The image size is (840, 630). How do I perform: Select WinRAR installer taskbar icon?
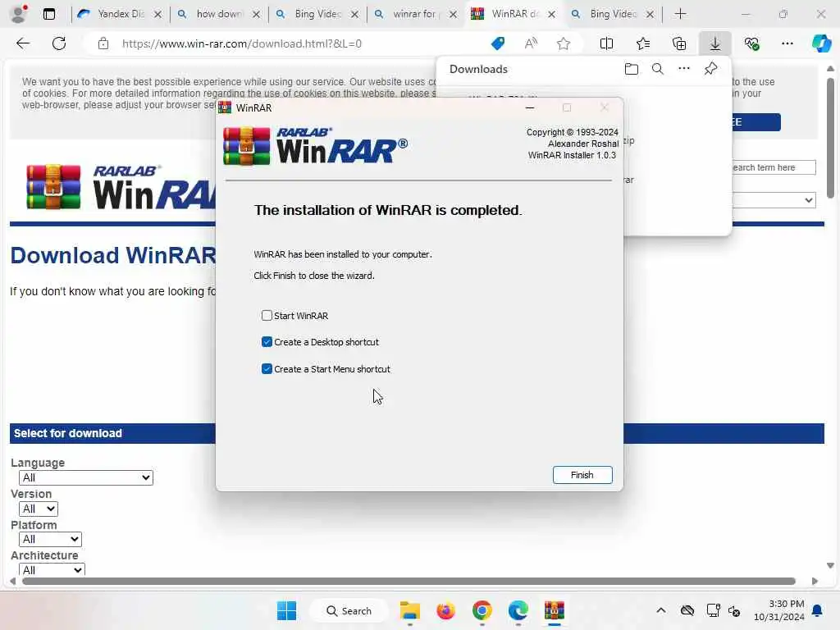coord(555,610)
